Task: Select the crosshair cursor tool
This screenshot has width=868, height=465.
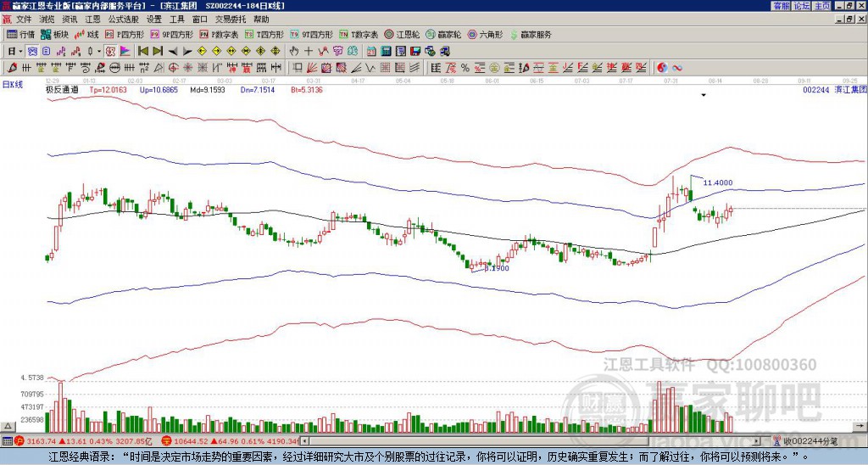Action: click(x=309, y=52)
